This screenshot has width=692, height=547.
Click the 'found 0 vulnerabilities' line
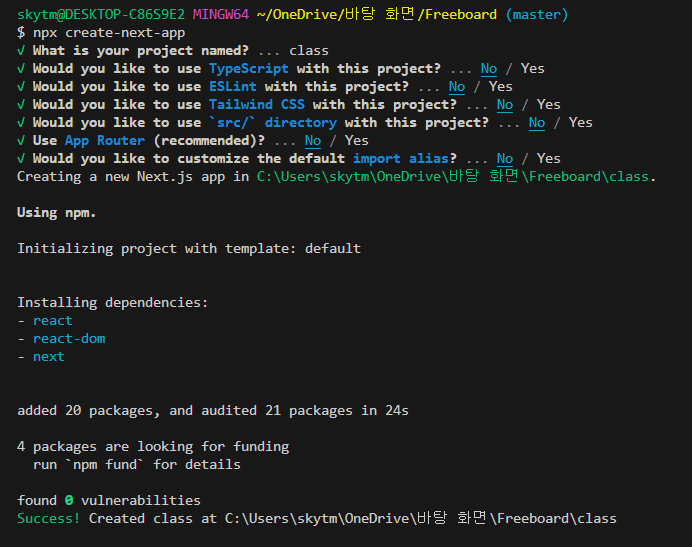click(109, 501)
